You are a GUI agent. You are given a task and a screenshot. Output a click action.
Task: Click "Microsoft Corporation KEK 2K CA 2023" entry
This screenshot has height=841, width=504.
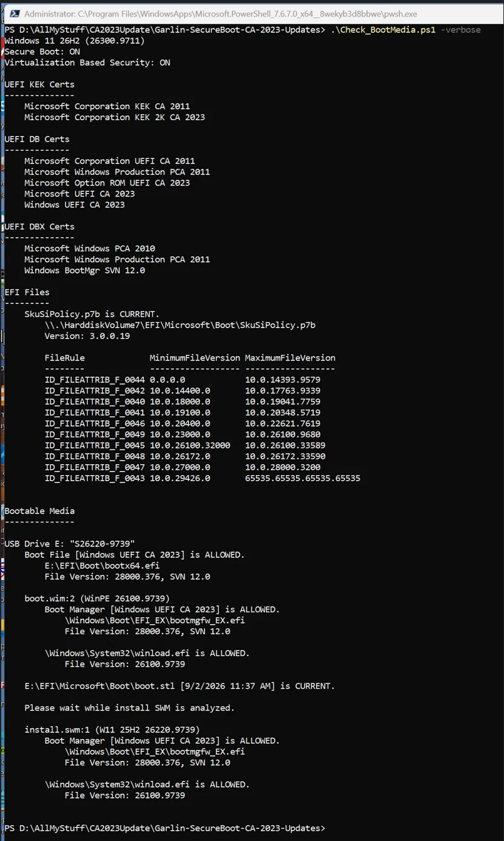click(115, 117)
